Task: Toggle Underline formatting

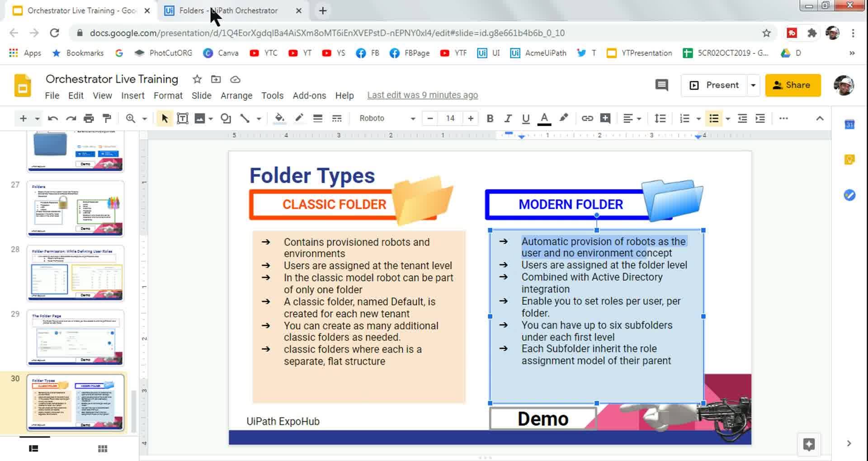Action: (x=526, y=118)
